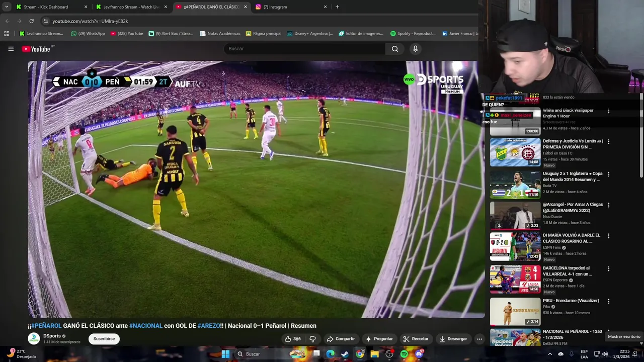The width and height of the screenshot is (644, 362).
Task: Open the #PEÑAROL hashtag in video title
Action: 47,326
